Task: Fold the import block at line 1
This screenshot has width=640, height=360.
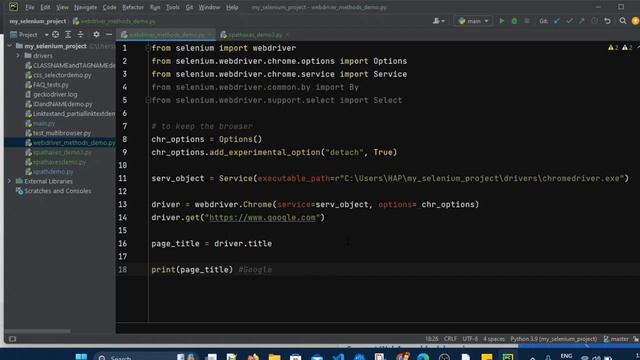Action: 148,48
